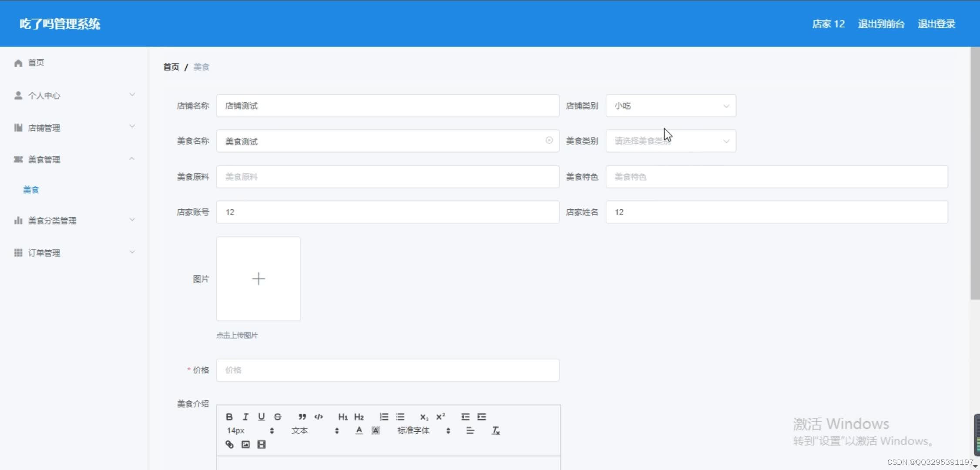The image size is (980, 470).
Task: Expand the 个人中心 sidebar menu
Action: 74,95
